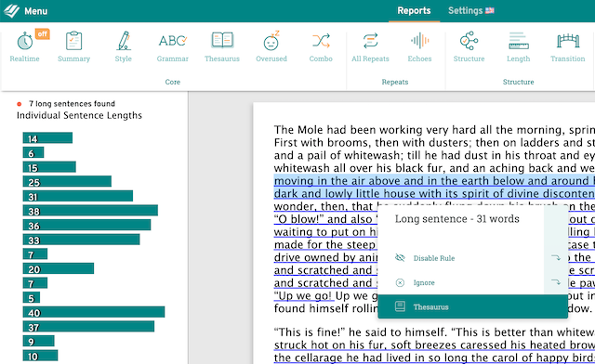Select the 40-word sentence bar
Image resolution: width=595 pixels, height=364 pixels.
94,312
